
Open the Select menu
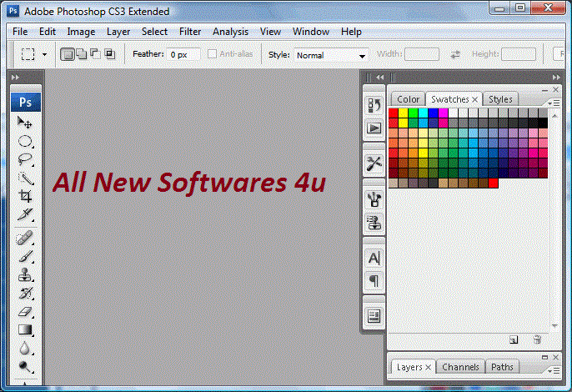pyautogui.click(x=155, y=32)
